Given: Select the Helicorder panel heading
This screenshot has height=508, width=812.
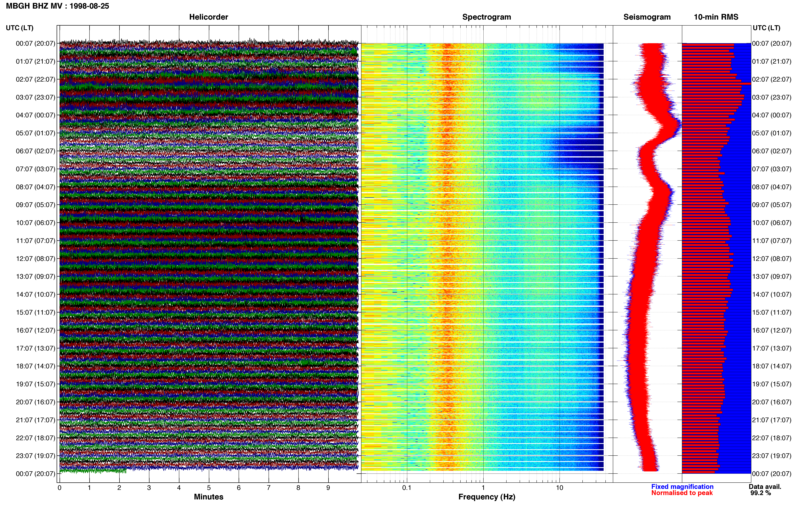Looking at the screenshot, I should click(209, 17).
